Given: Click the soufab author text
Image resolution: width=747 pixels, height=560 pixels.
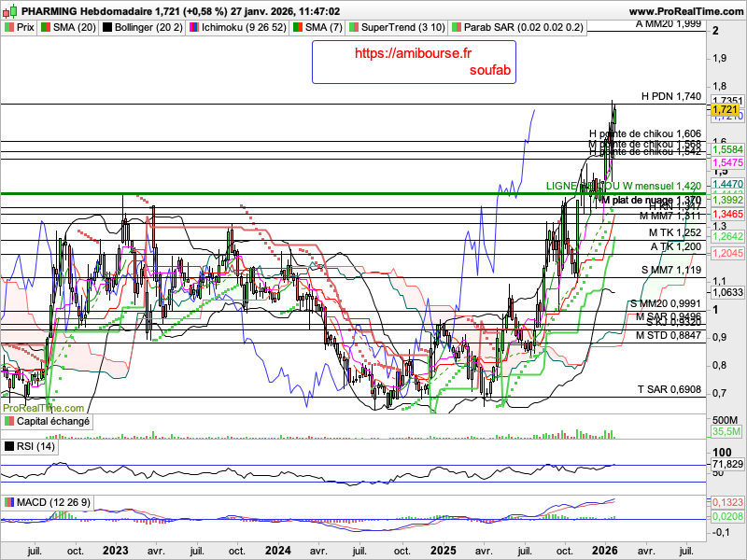Looking at the screenshot, I should [489, 70].
